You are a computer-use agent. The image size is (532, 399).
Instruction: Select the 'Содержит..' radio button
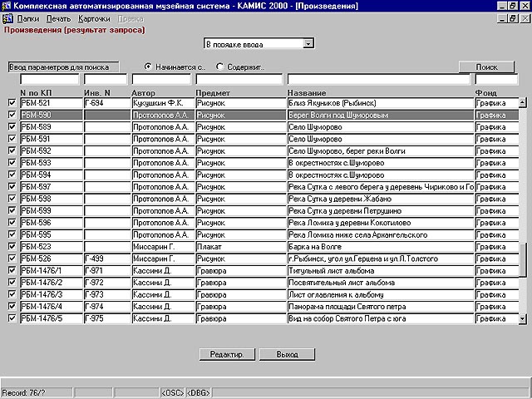(219, 66)
